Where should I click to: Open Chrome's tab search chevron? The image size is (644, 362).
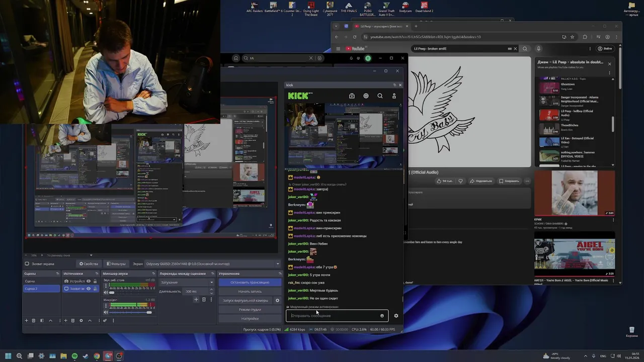point(337,26)
